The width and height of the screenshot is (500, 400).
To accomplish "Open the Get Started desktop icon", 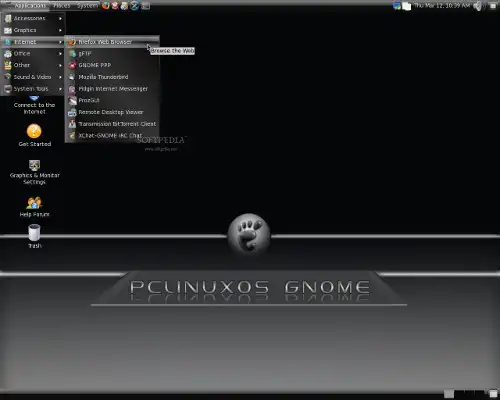I will point(34,131).
